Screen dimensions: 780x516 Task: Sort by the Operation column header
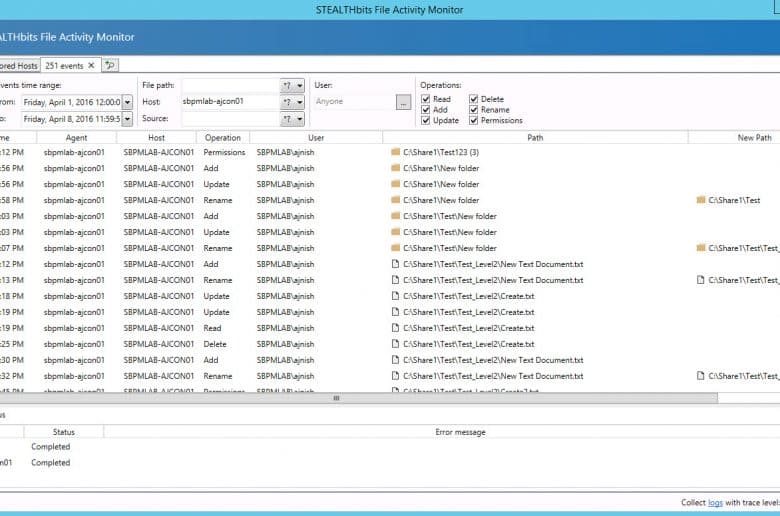[223, 137]
